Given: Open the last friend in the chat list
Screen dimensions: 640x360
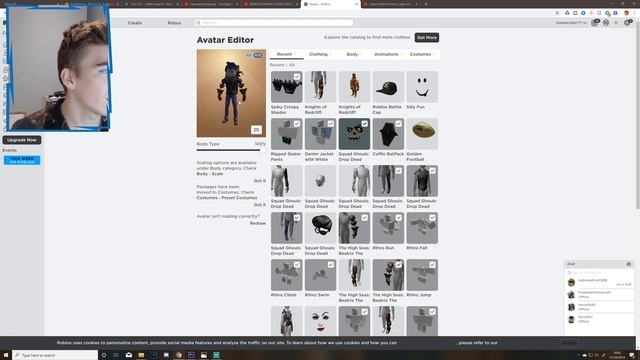Looking at the screenshot, I should 599,319.
